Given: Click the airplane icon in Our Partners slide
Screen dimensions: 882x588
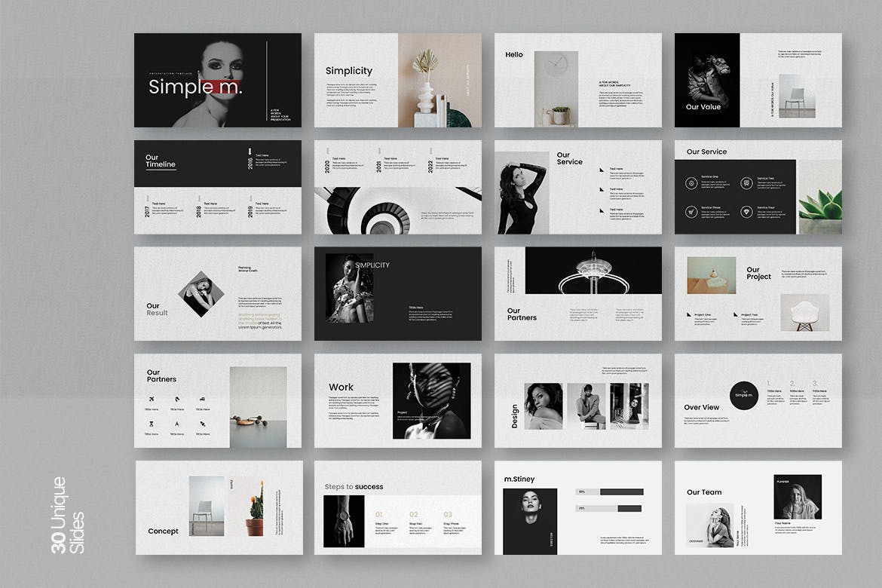Looking at the screenshot, I should pos(153,399).
